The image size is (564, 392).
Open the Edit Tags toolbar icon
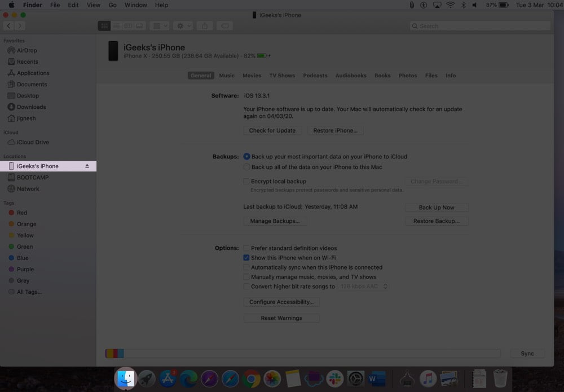(x=225, y=26)
